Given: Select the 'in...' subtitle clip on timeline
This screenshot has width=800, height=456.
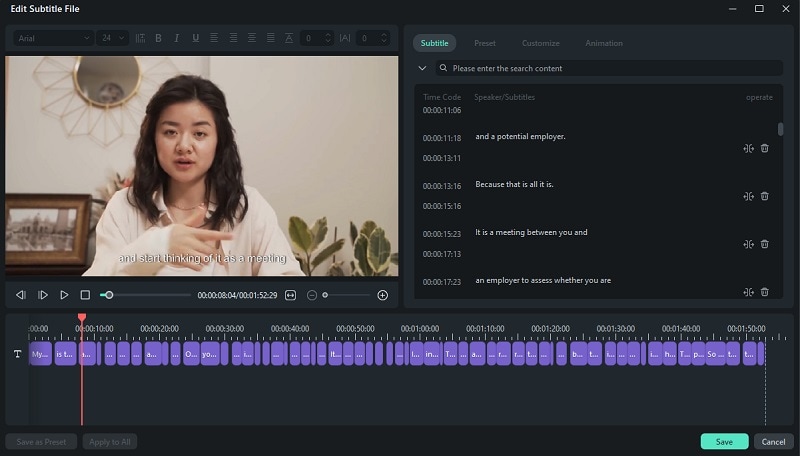Looking at the screenshot, I should (432, 354).
